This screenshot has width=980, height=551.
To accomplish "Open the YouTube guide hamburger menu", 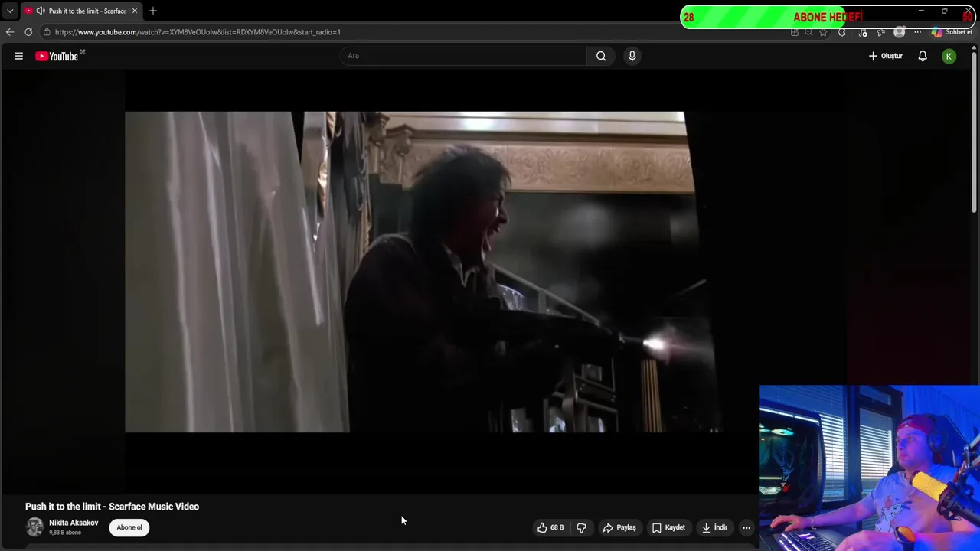I will coord(18,56).
